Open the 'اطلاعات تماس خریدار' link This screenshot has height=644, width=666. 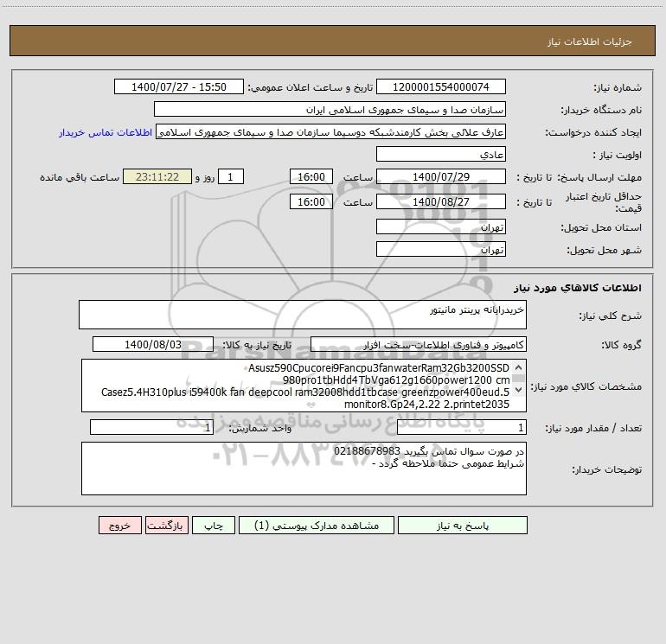pos(106,132)
